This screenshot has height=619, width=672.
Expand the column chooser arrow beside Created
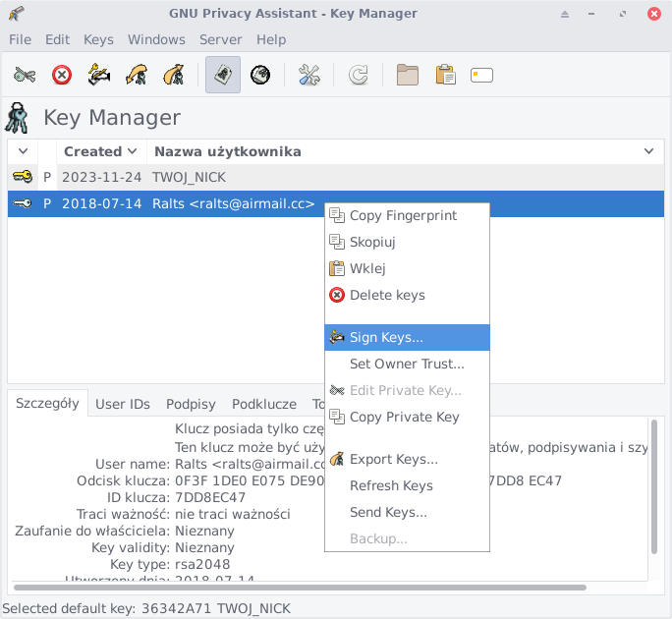coord(22,151)
